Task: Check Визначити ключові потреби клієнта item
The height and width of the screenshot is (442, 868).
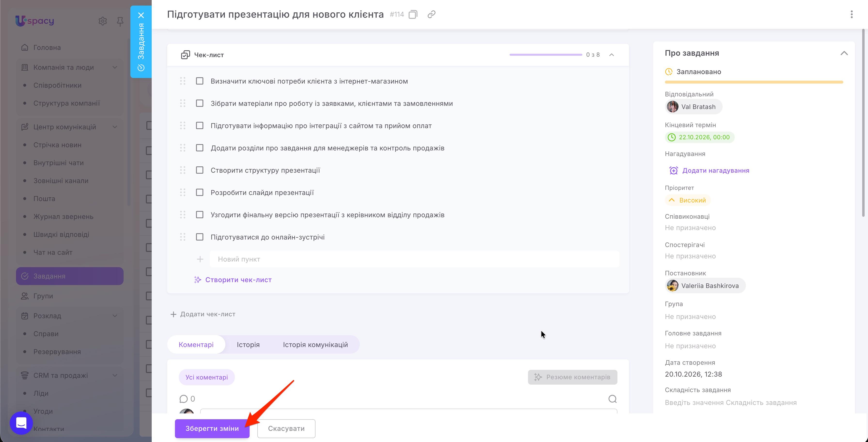Action: point(199,81)
